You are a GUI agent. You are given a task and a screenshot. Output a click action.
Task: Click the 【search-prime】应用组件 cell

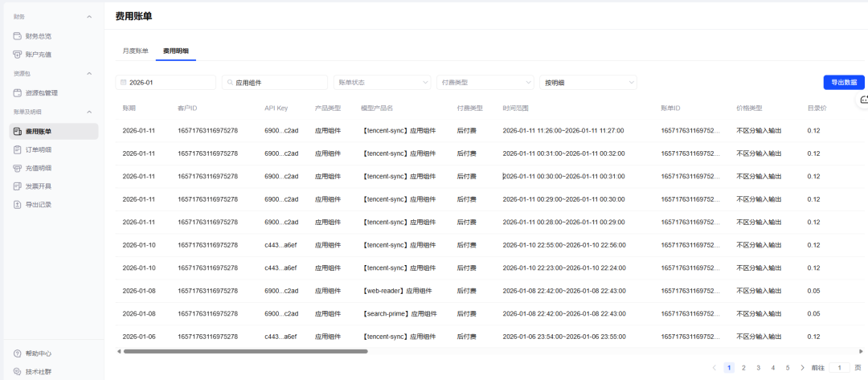click(399, 313)
